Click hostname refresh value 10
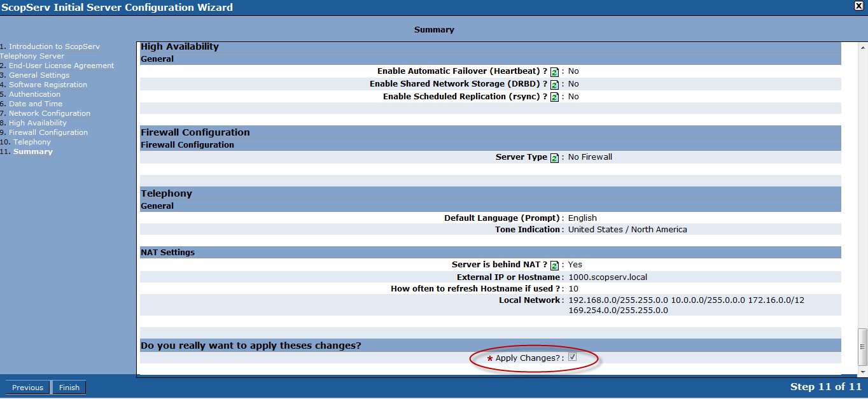Viewport: 868px width, 399px height. (x=573, y=288)
